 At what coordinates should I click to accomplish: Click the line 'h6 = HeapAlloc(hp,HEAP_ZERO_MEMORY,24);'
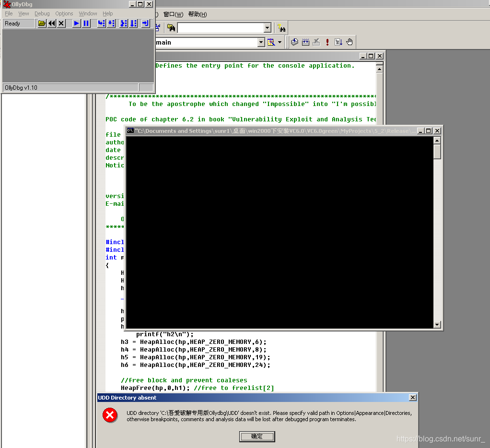(195, 365)
